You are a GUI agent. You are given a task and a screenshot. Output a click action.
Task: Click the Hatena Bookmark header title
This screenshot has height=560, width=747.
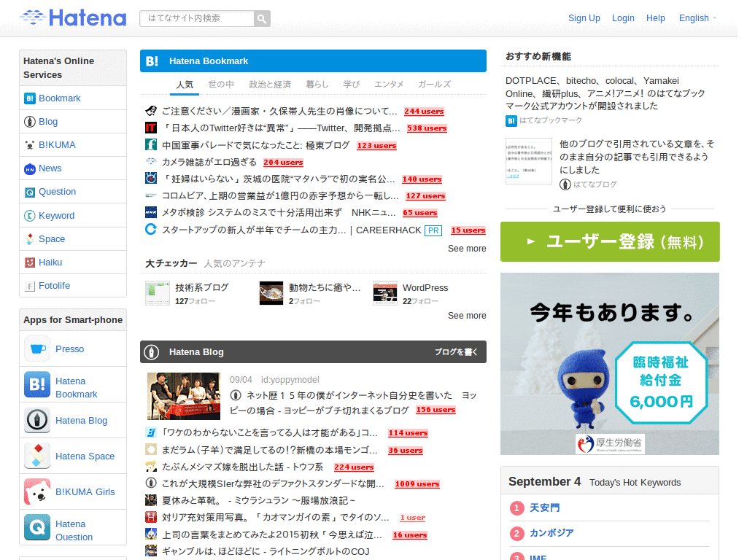(x=209, y=61)
